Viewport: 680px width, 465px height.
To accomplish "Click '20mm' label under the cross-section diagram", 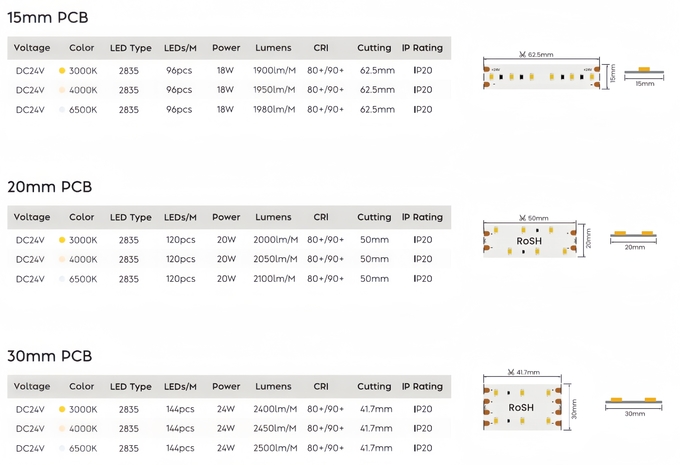I will (x=634, y=247).
